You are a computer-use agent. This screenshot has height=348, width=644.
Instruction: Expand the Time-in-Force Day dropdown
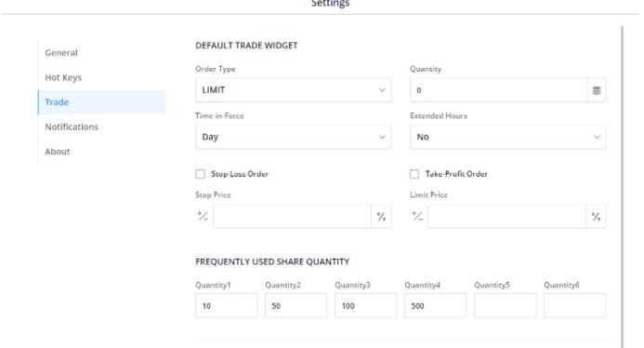294,137
